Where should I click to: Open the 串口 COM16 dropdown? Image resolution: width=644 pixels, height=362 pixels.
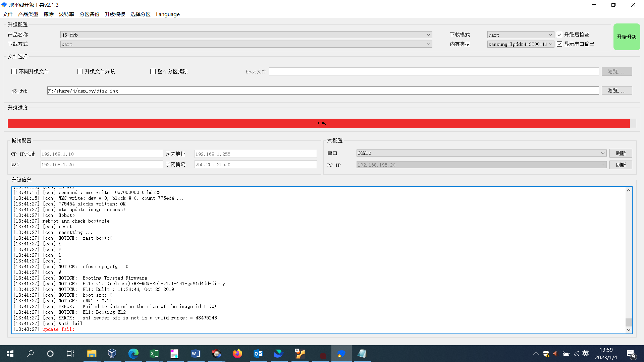(x=603, y=153)
